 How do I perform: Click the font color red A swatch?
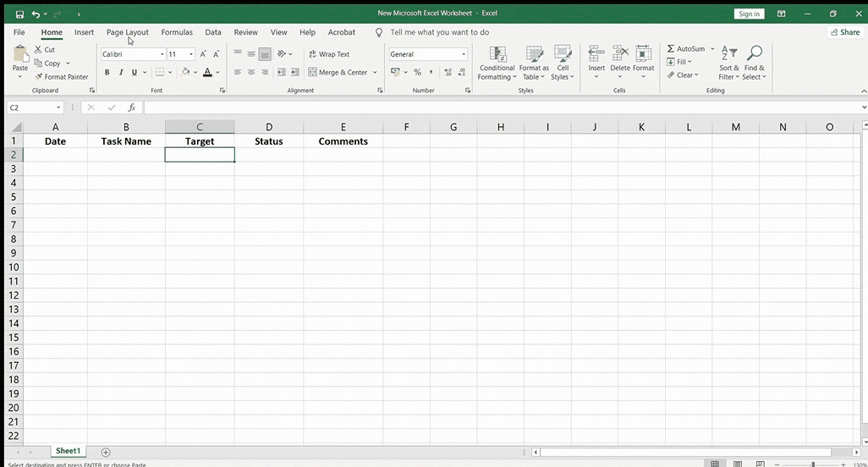coord(207,73)
